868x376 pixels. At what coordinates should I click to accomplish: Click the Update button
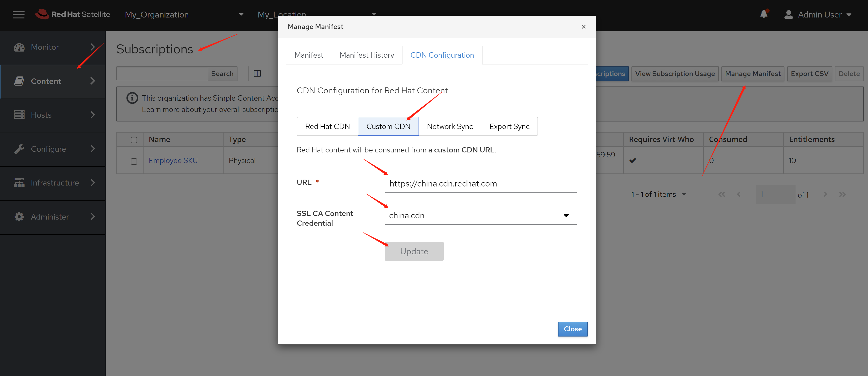414,251
